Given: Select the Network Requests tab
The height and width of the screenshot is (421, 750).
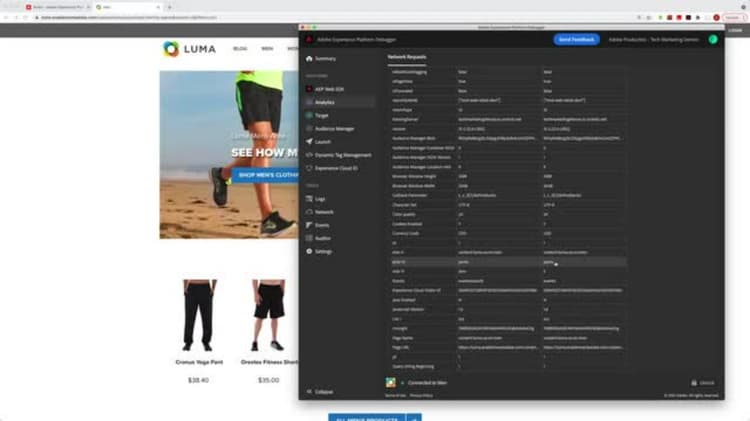Looking at the screenshot, I should tap(407, 57).
